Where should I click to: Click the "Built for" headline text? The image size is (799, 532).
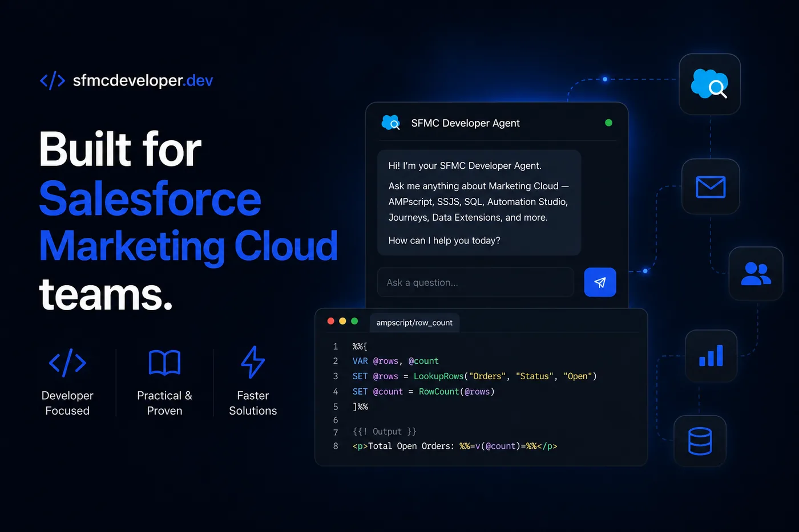click(x=120, y=149)
